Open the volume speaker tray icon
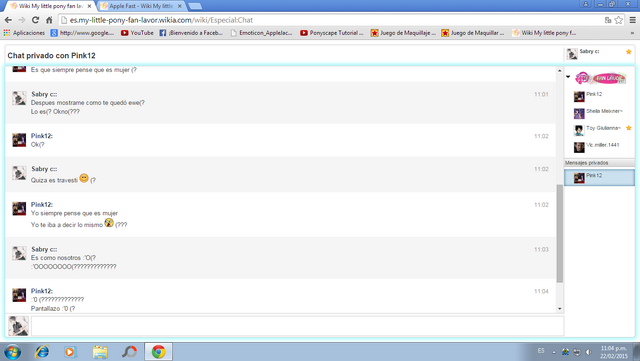Viewport: 640px width, 361px height. pos(588,352)
